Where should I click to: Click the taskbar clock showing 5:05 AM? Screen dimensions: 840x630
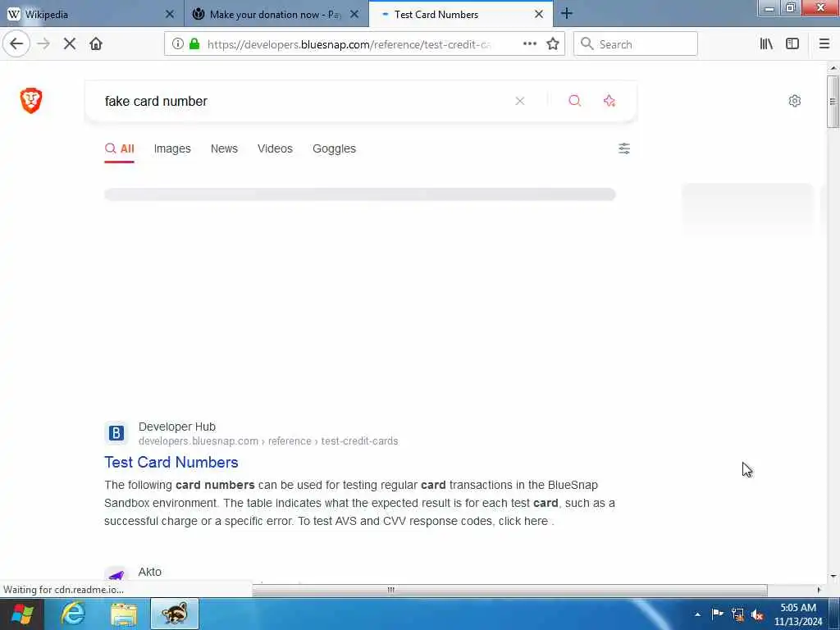798,614
